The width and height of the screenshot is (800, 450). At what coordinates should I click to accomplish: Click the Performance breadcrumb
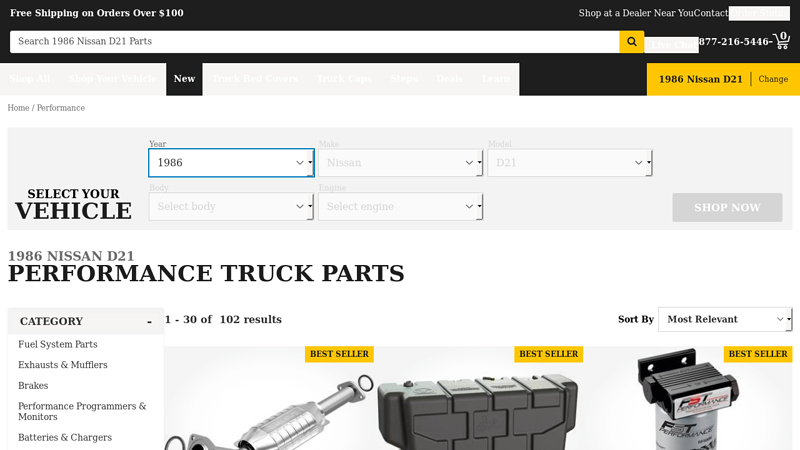tap(61, 108)
